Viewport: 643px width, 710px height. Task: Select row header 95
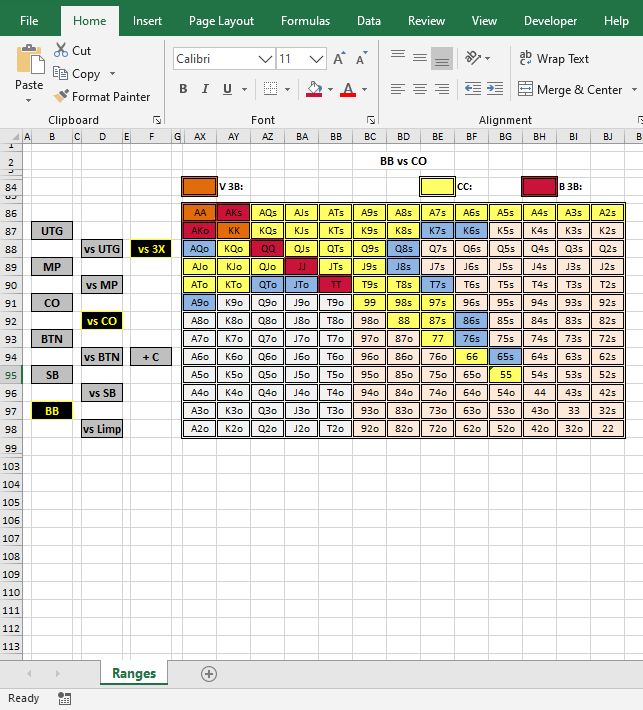11,375
